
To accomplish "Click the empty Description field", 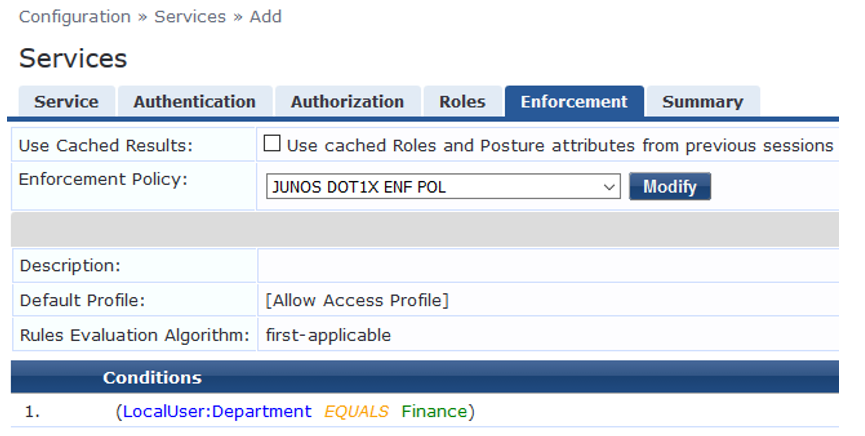I will (547, 266).
